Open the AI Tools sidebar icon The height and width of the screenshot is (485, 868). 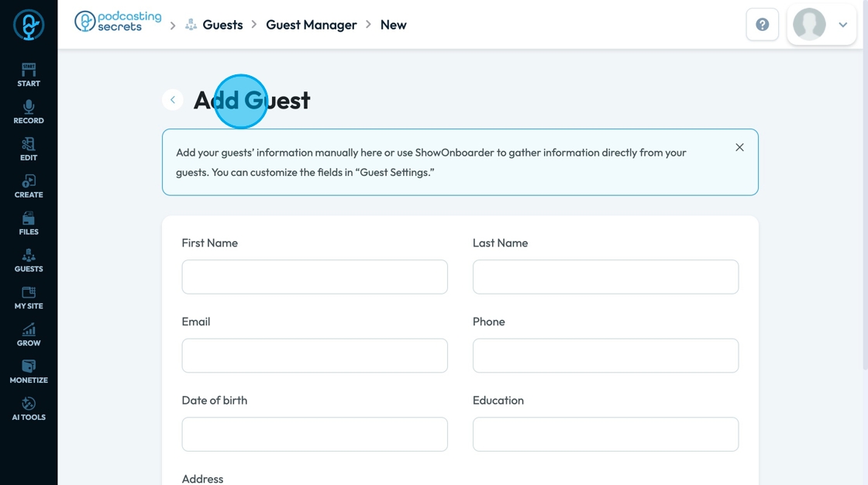[29, 408]
